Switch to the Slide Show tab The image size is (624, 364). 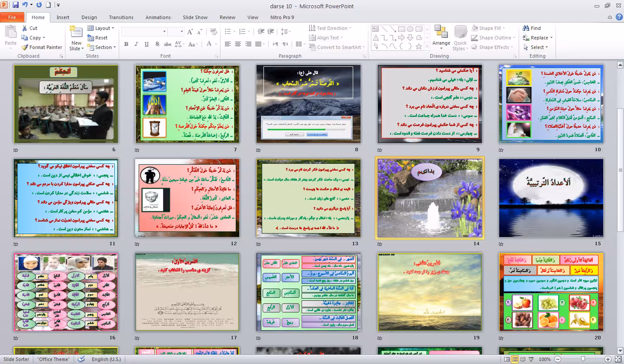(195, 17)
